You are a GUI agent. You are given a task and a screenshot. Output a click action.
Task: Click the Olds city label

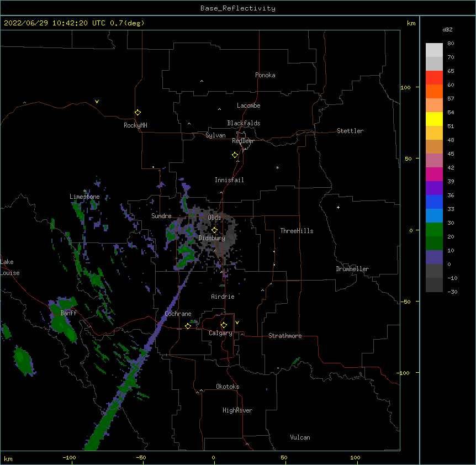[x=214, y=218]
